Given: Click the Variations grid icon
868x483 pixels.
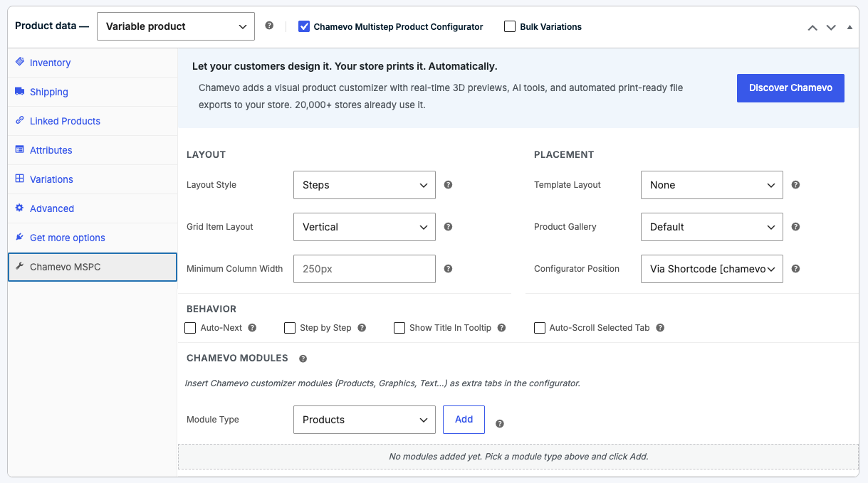Looking at the screenshot, I should tap(20, 179).
